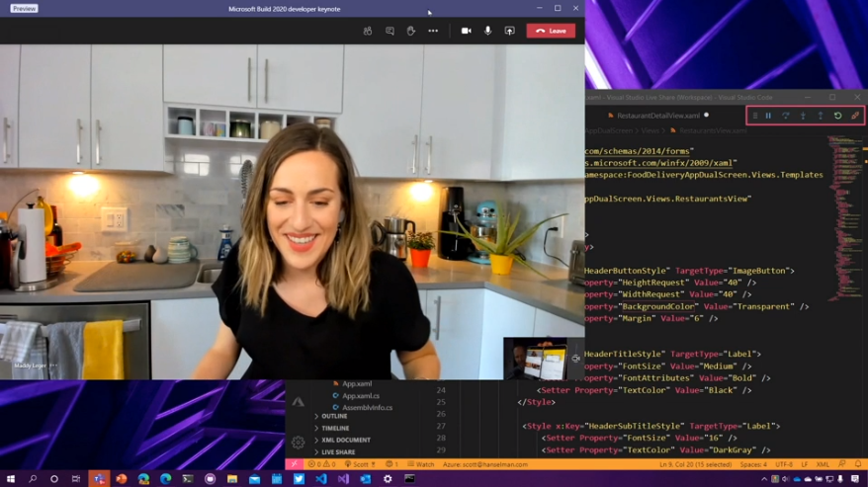Open Task View on taskbar

pos(76,479)
